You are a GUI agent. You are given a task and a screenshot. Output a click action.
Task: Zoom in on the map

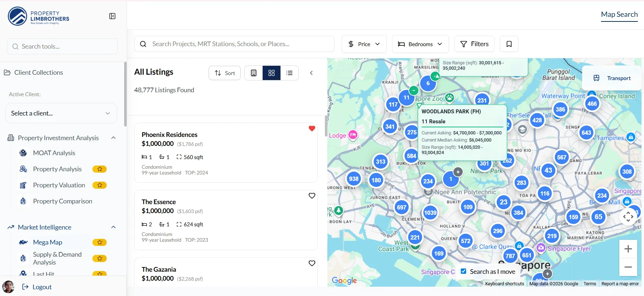628,249
